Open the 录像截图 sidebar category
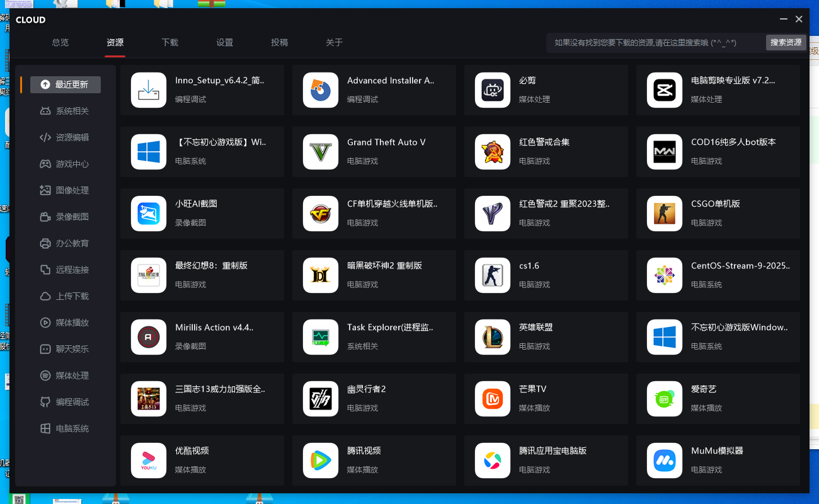Viewport: 819px width, 504px height. click(x=66, y=217)
